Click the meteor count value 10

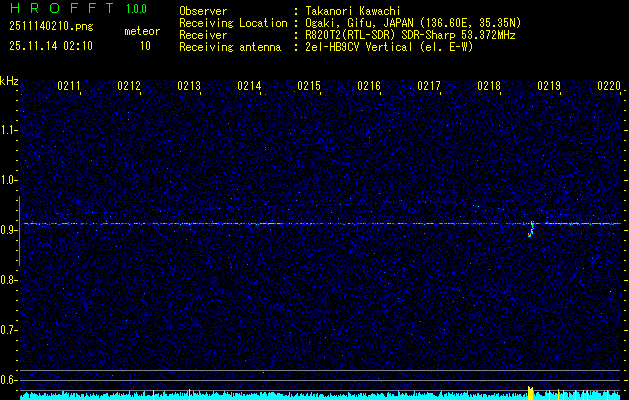pos(145,46)
